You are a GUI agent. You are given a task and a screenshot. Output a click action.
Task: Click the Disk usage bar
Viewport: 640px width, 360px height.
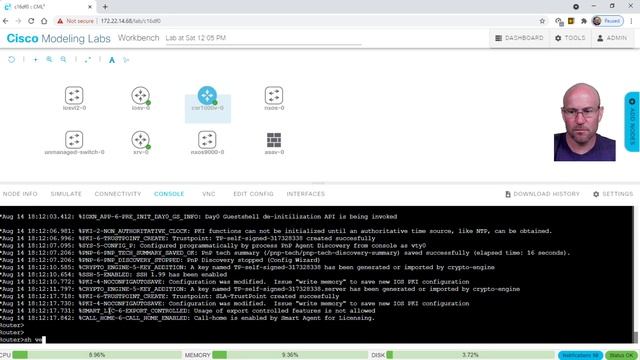click(x=470, y=355)
